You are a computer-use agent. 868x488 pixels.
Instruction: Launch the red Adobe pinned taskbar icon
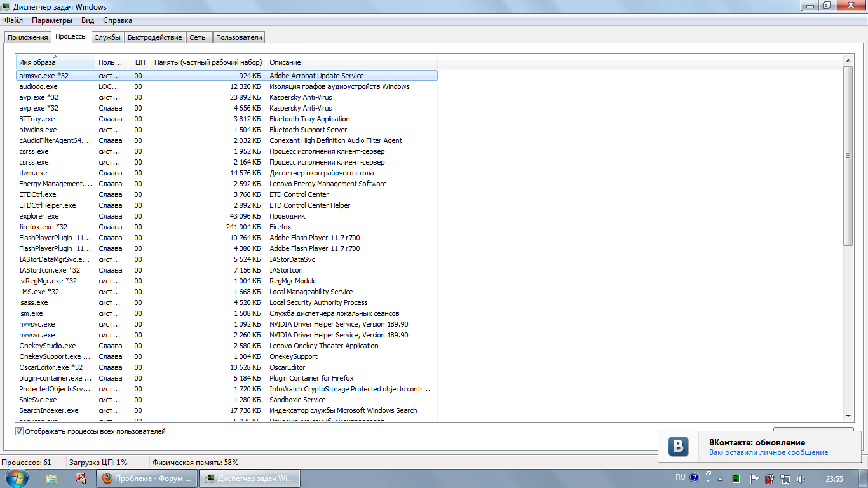click(81, 478)
